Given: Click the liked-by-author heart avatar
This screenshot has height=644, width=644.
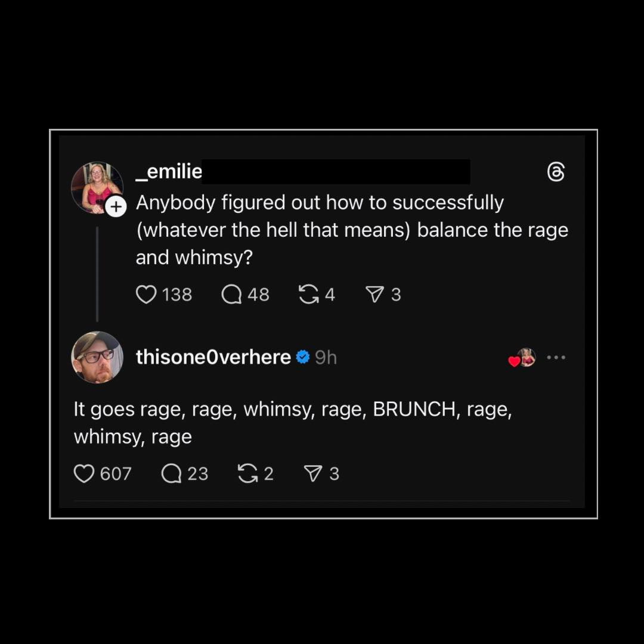Looking at the screenshot, I should pos(522,358).
